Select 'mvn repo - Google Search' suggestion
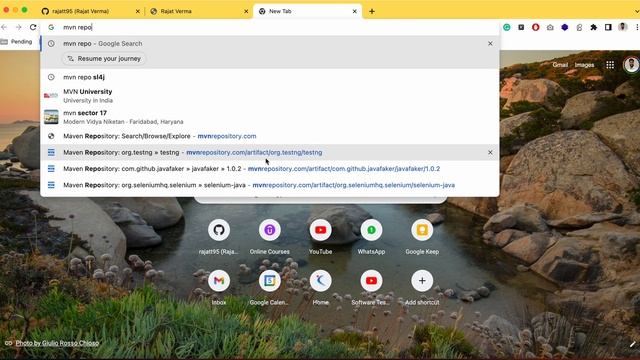This screenshot has width=640, height=360. tap(269, 43)
